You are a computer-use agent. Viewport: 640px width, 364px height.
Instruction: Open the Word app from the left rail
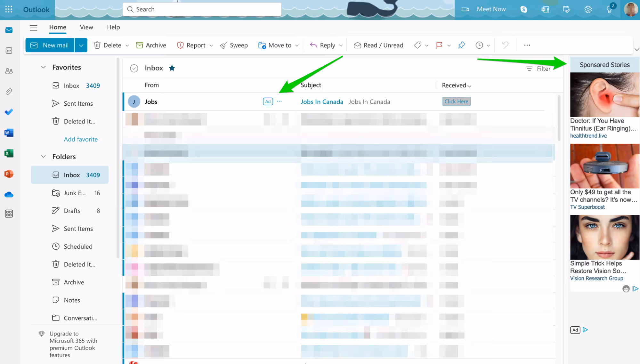[x=9, y=133]
